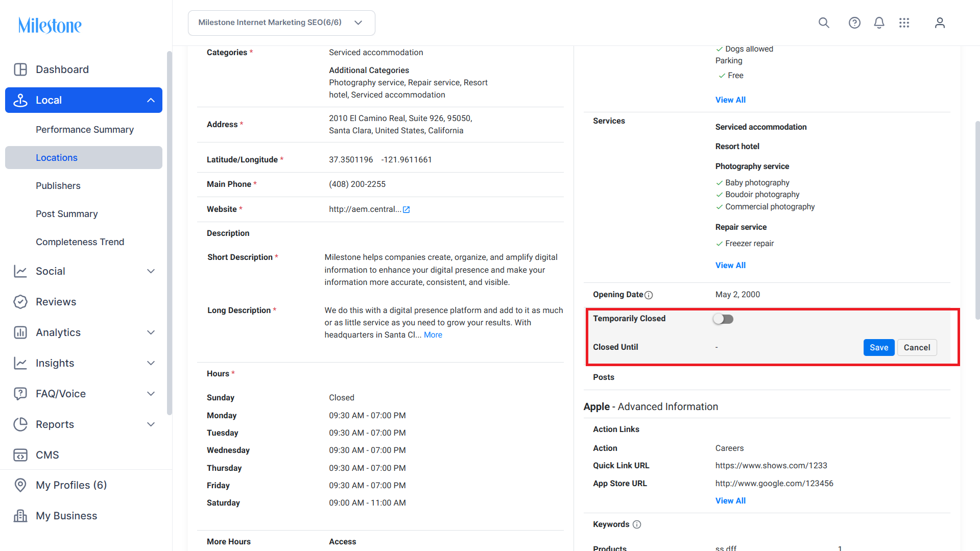Image resolution: width=980 pixels, height=551 pixels.
Task: Click the Quick Link URL https://www.shows.com/1233
Action: 771,466
